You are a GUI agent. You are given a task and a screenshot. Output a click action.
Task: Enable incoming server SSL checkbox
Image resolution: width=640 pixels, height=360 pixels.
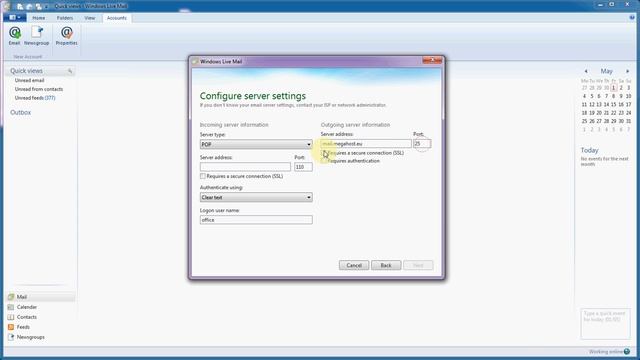[x=202, y=176]
